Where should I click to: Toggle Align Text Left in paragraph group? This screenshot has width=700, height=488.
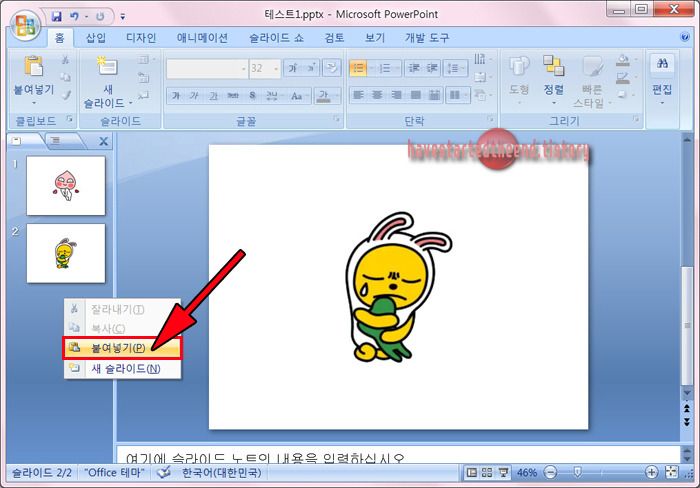pyautogui.click(x=358, y=95)
